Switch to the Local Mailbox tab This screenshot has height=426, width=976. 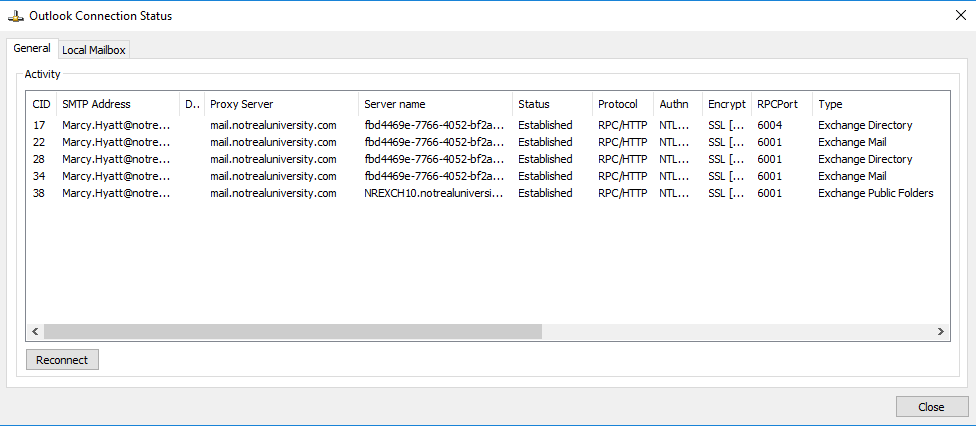pyautogui.click(x=94, y=50)
